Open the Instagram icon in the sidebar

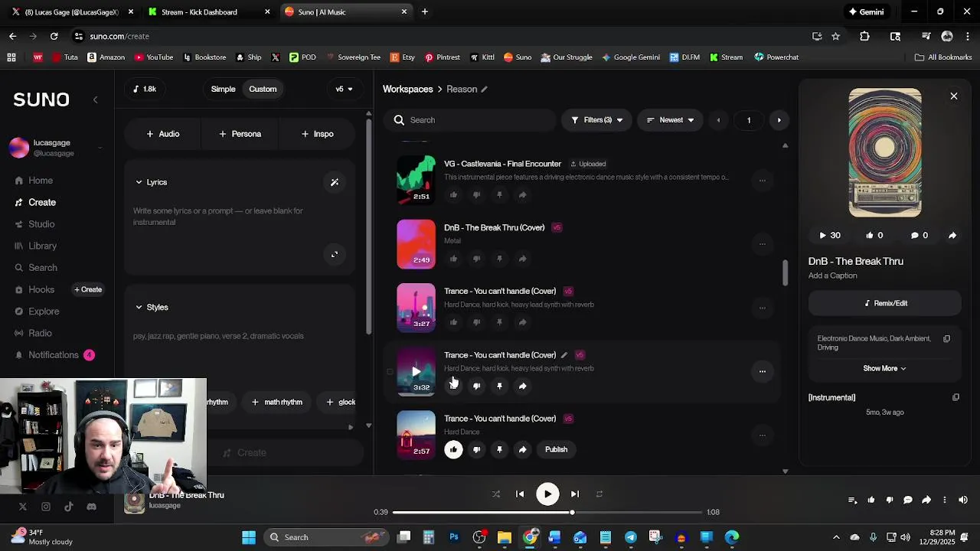(45, 507)
